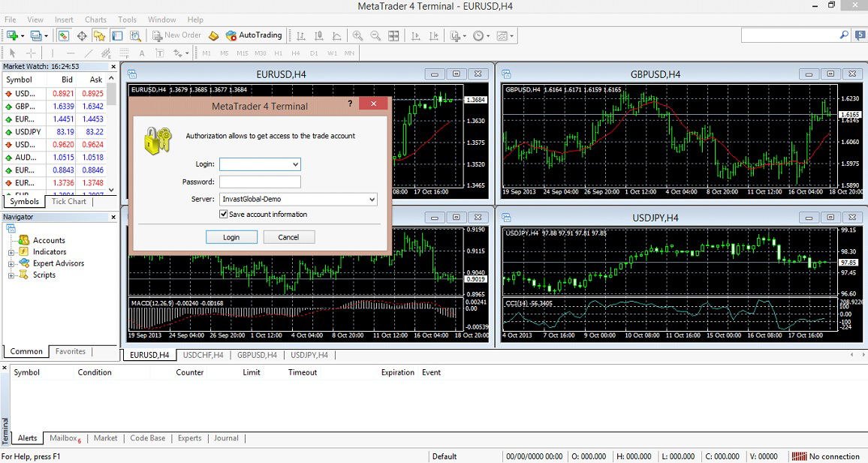Tile chart windows with the grid icon
Screen dimensions: 868x463
pyautogui.click(x=393, y=35)
